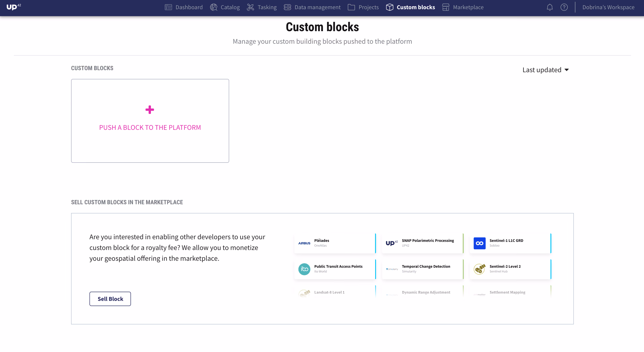Click the Tasking satellite icon
This screenshot has width=644, height=352.
click(250, 7)
